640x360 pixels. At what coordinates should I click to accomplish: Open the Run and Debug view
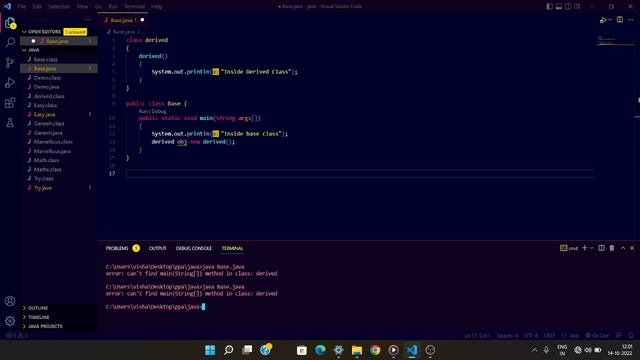[x=10, y=82]
